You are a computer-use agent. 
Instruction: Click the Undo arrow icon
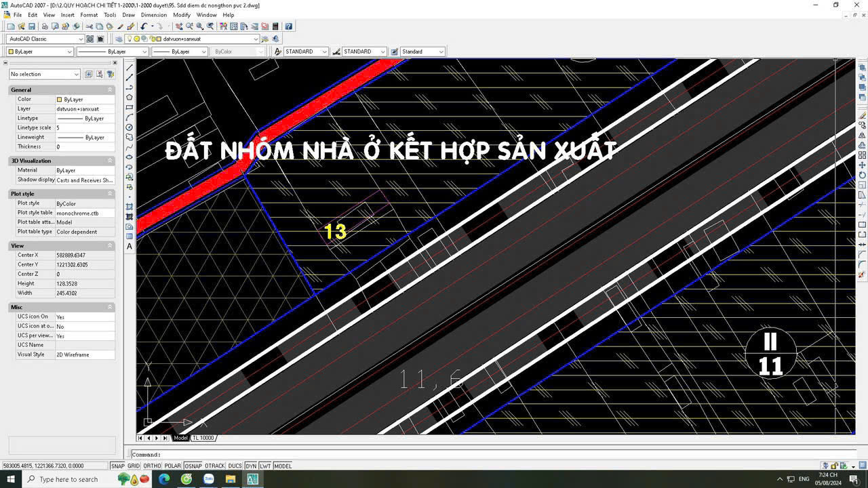click(144, 26)
